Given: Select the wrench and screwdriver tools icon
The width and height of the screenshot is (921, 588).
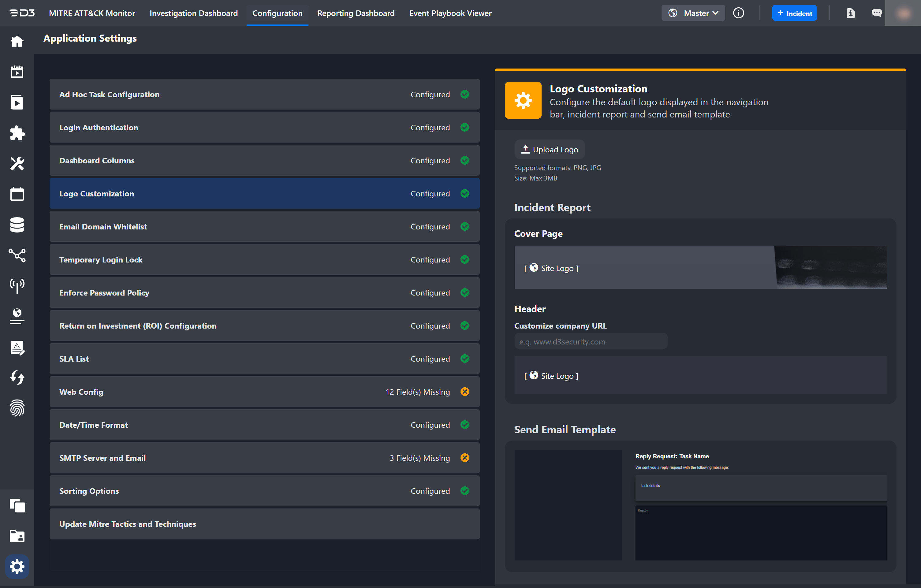Looking at the screenshot, I should tap(17, 164).
